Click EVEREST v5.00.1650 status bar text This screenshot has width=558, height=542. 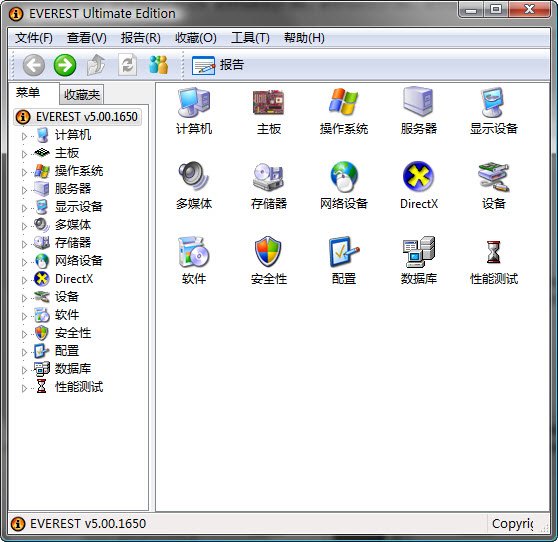click(x=88, y=524)
